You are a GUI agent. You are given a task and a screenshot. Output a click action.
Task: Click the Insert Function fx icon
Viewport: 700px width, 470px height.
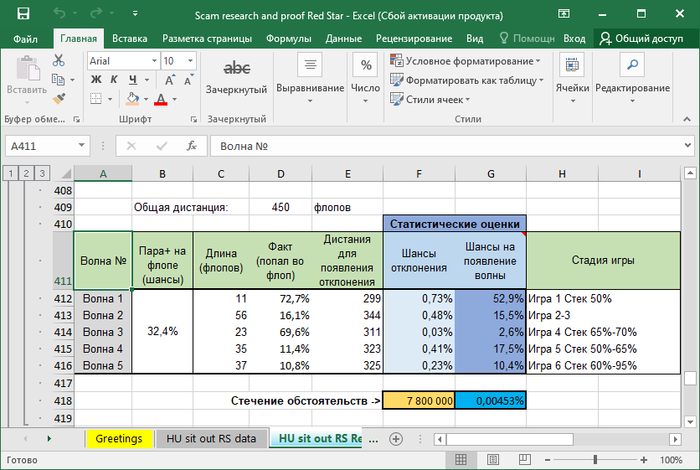(191, 146)
